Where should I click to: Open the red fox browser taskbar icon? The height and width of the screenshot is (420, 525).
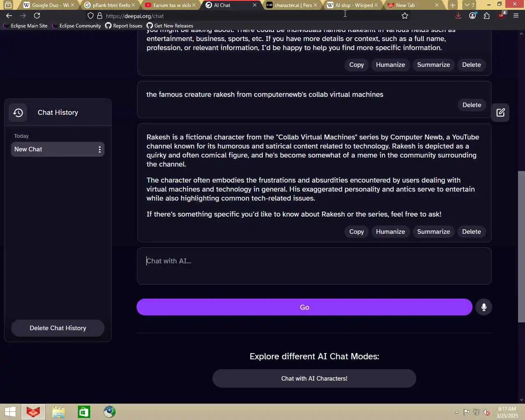coord(33,412)
